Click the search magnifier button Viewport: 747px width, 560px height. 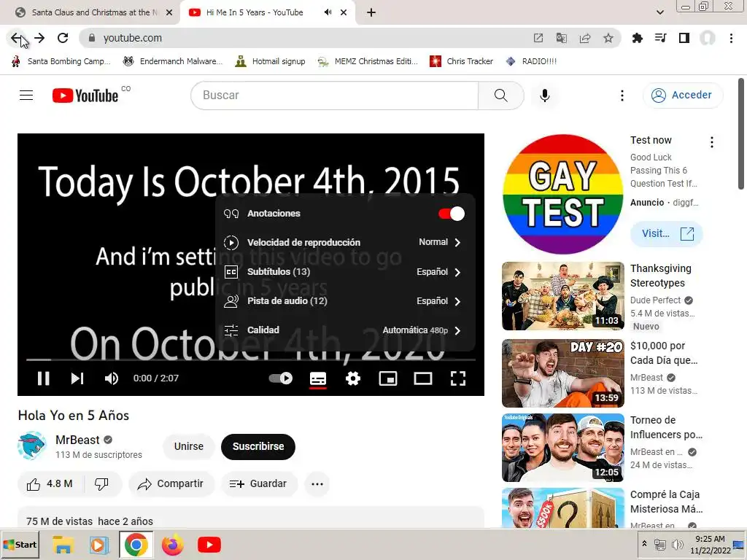(500, 96)
